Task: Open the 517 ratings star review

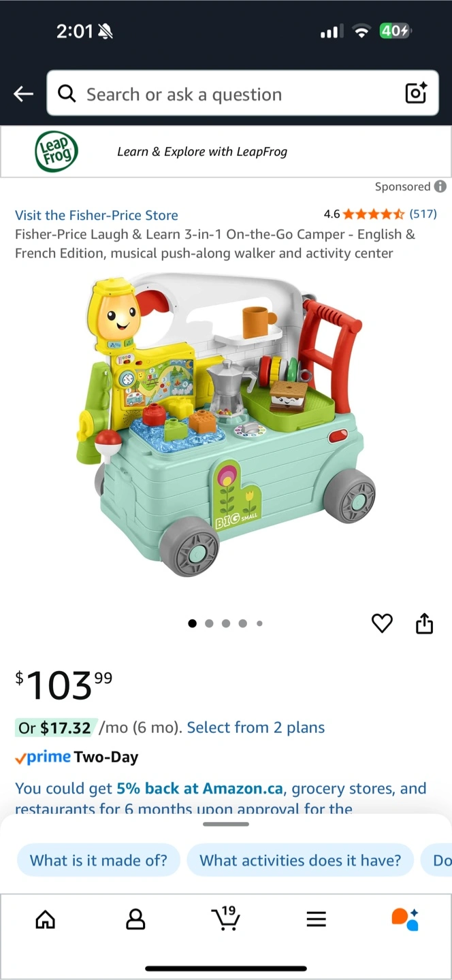Action: 381,214
